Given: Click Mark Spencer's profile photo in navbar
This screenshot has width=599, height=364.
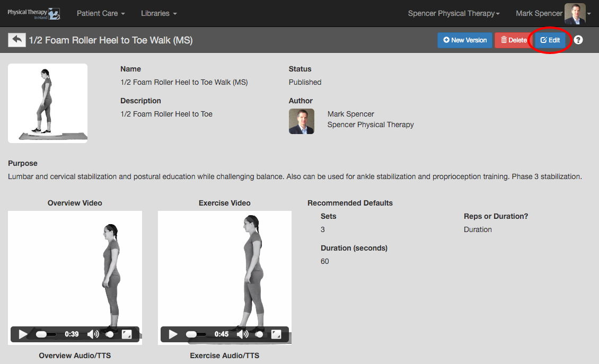Looking at the screenshot, I should click(x=575, y=13).
